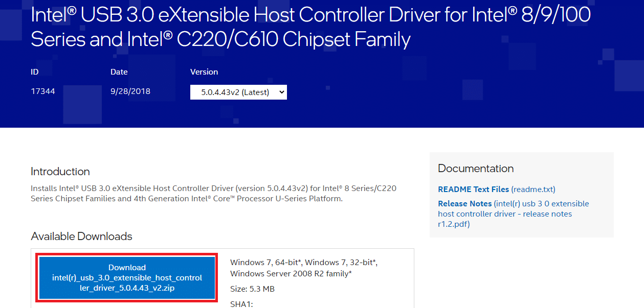The image size is (644, 308).
Task: Click the Version label above the dropdown
Action: [x=204, y=72]
